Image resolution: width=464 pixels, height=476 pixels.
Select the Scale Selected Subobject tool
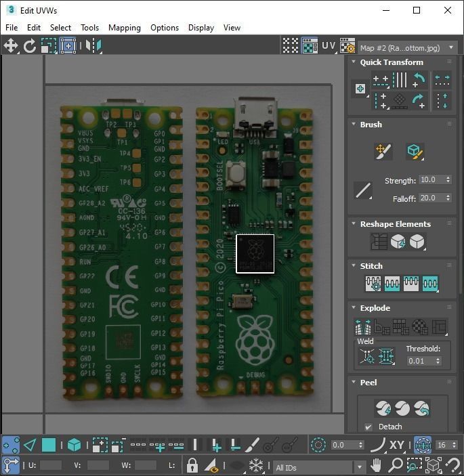click(x=49, y=46)
